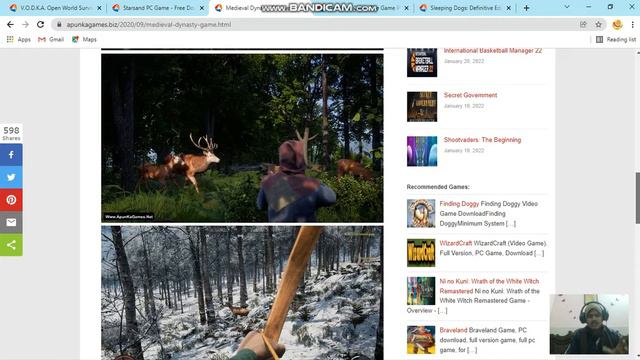Open the Secret Government link

[x=470, y=95]
